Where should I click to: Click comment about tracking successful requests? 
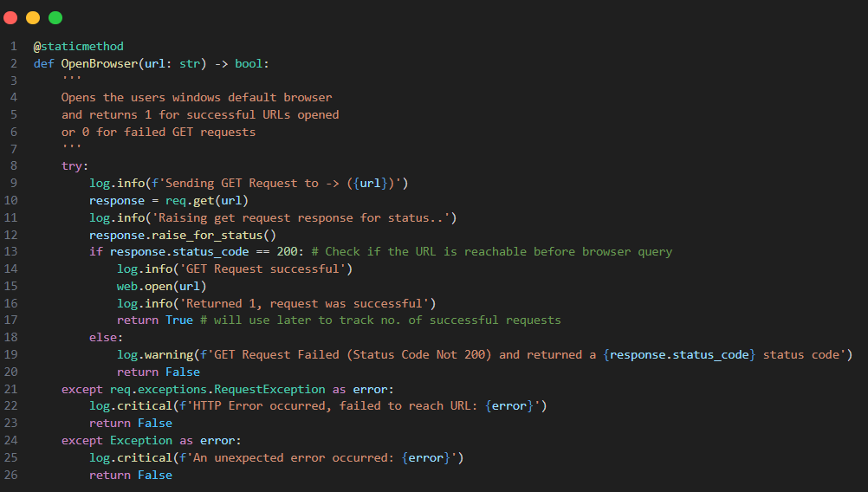(x=380, y=320)
